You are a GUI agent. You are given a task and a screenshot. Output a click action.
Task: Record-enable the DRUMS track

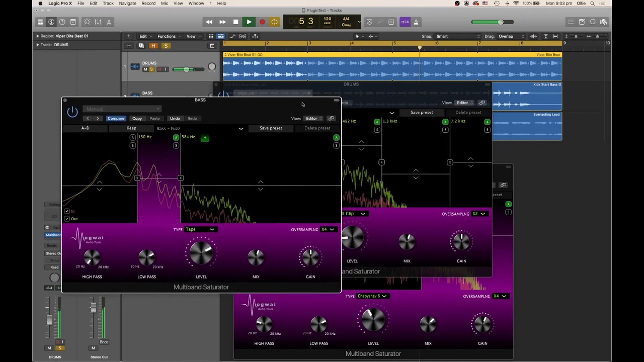pyautogui.click(x=159, y=69)
